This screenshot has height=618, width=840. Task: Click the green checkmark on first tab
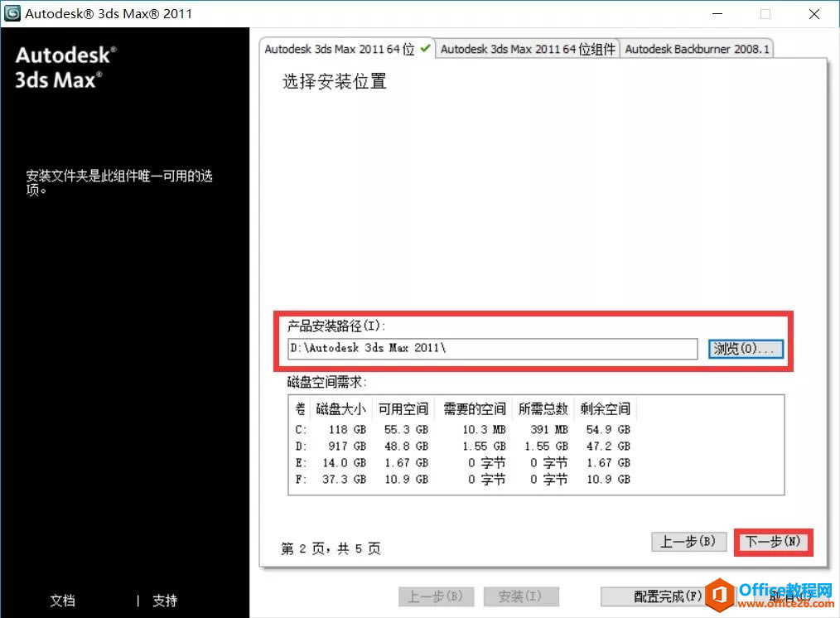(425, 48)
